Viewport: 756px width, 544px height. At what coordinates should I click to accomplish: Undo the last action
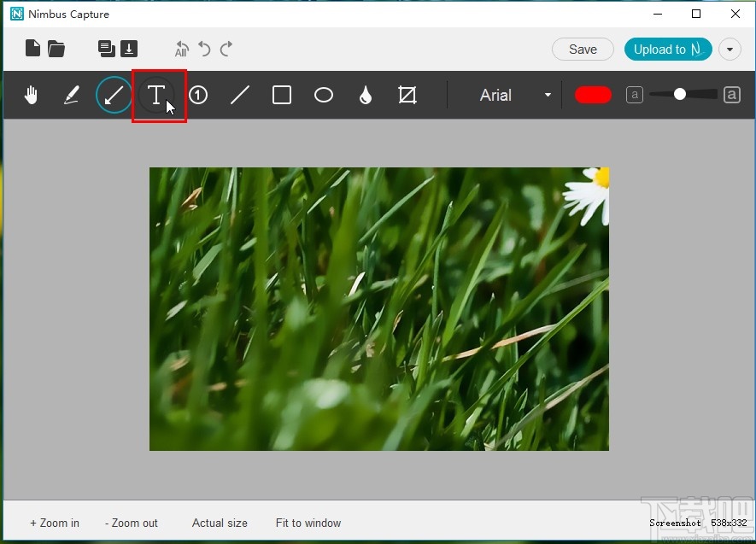[204, 49]
